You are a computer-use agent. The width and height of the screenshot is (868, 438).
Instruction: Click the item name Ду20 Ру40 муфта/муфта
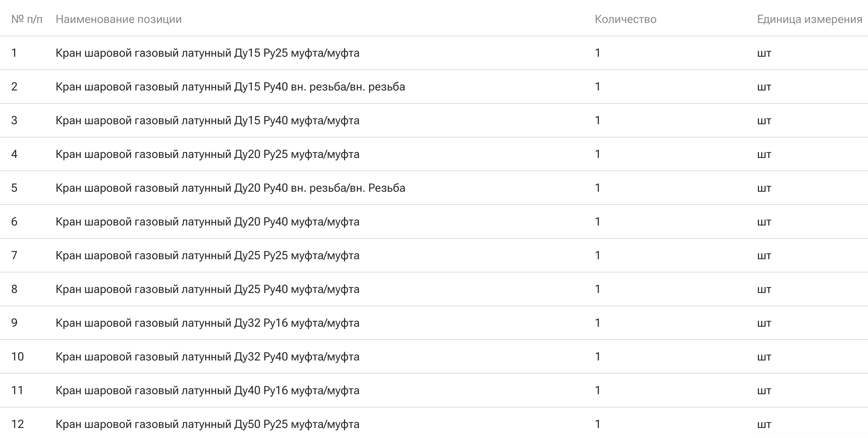tap(207, 222)
